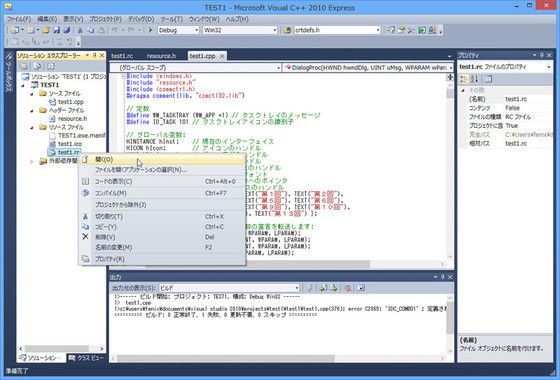Click the Save All toolbar icon
This screenshot has width=560, height=380.
66,30
